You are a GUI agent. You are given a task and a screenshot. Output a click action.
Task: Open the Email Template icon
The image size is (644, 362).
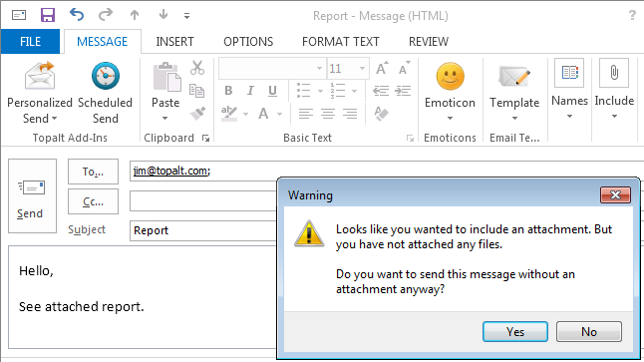[513, 77]
